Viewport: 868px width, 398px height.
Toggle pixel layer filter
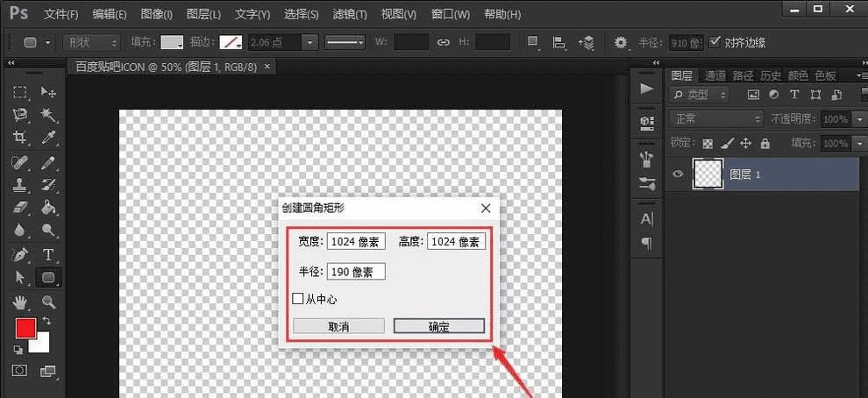coord(753,95)
